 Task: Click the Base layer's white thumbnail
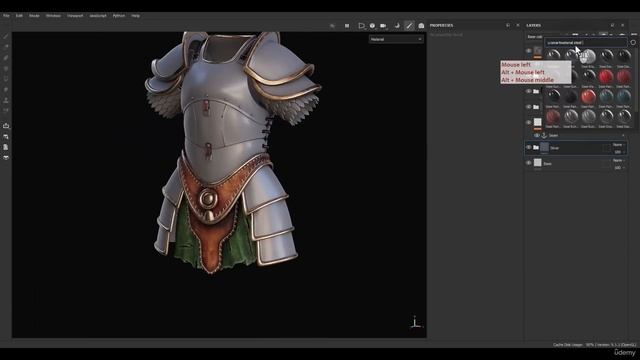tap(538, 163)
